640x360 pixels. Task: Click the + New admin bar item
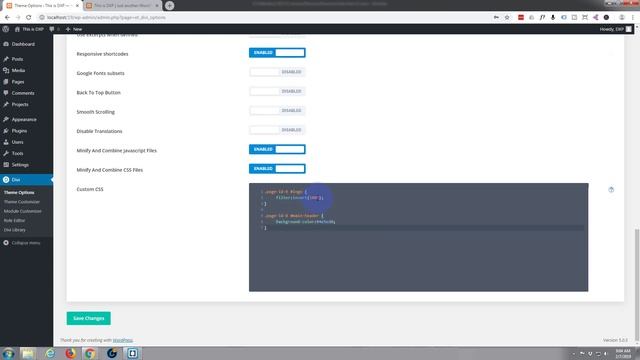tap(74, 29)
